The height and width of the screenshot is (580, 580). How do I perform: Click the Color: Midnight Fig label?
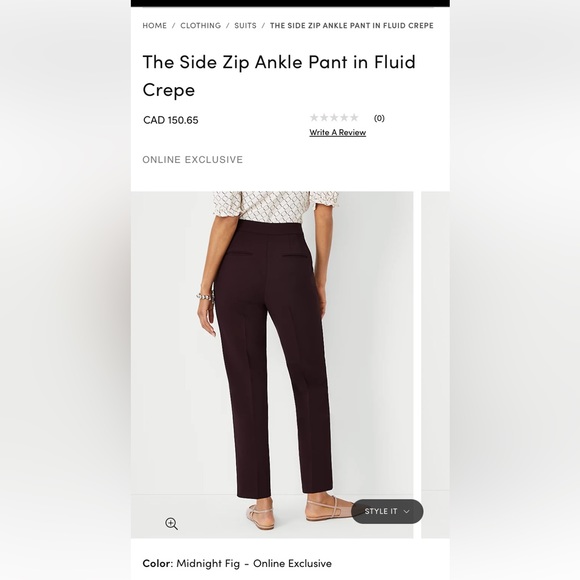(x=237, y=563)
